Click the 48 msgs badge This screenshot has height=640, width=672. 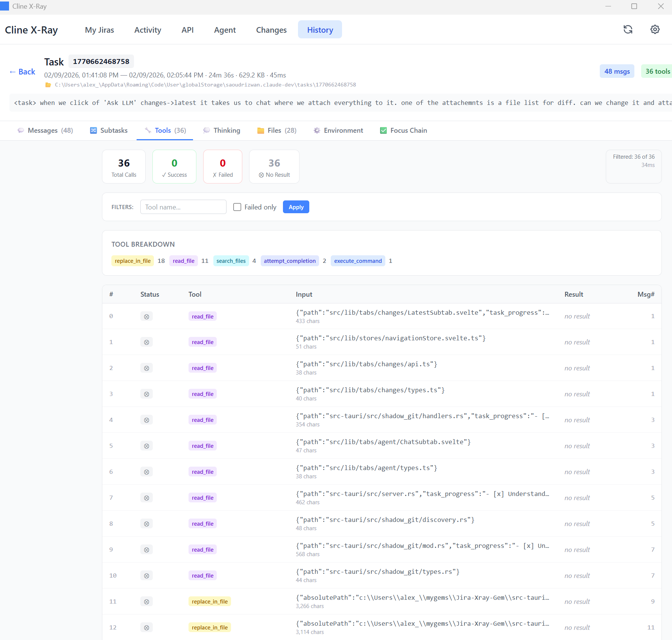click(x=617, y=71)
